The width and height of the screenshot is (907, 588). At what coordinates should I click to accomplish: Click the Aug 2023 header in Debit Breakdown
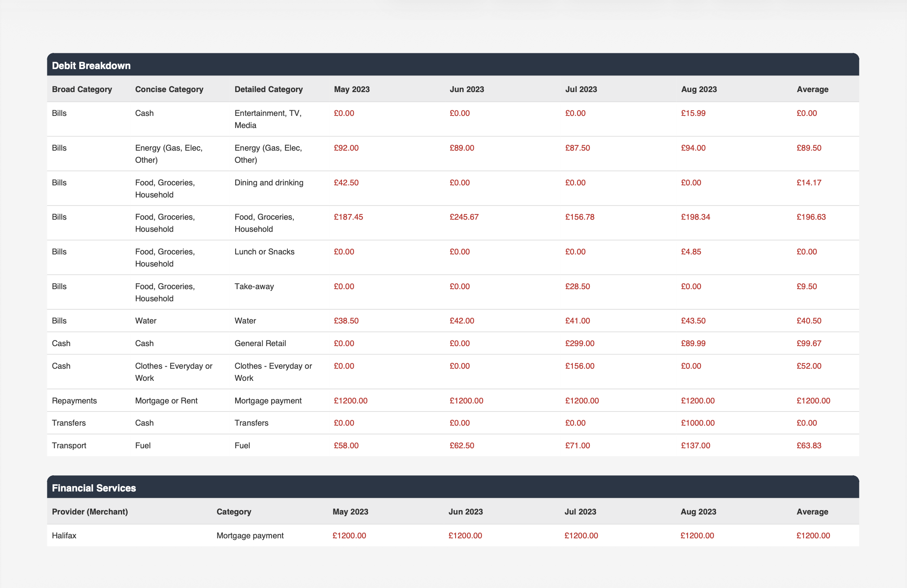click(x=699, y=89)
